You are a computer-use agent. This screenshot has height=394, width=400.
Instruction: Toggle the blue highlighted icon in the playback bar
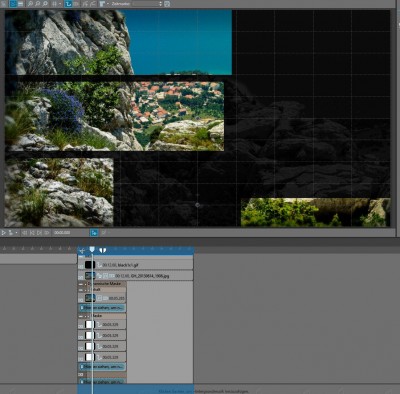tap(94, 233)
